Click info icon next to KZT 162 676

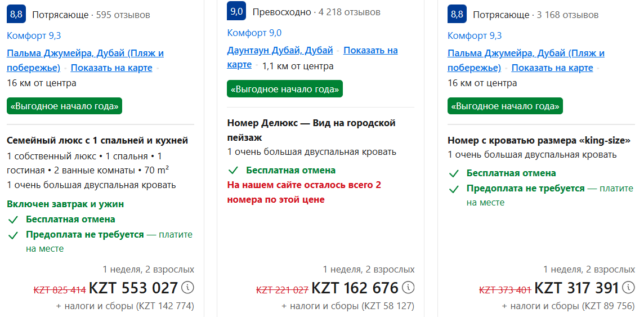click(409, 288)
